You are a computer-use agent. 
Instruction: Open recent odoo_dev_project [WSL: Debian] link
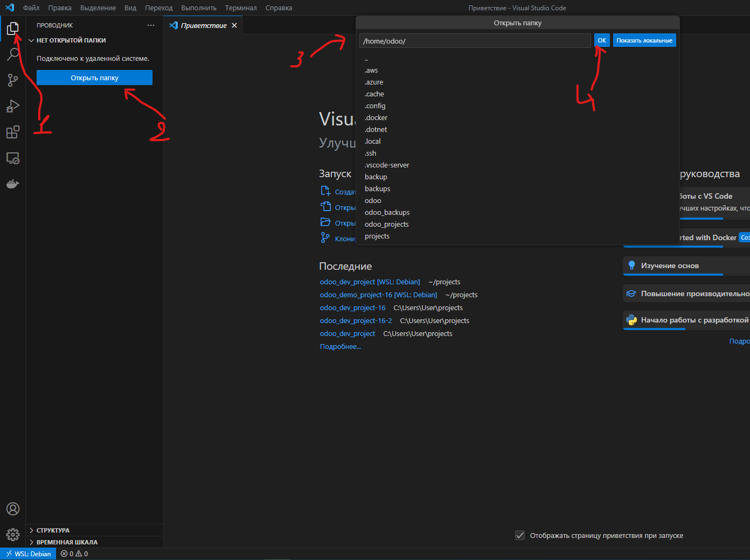pyautogui.click(x=370, y=282)
